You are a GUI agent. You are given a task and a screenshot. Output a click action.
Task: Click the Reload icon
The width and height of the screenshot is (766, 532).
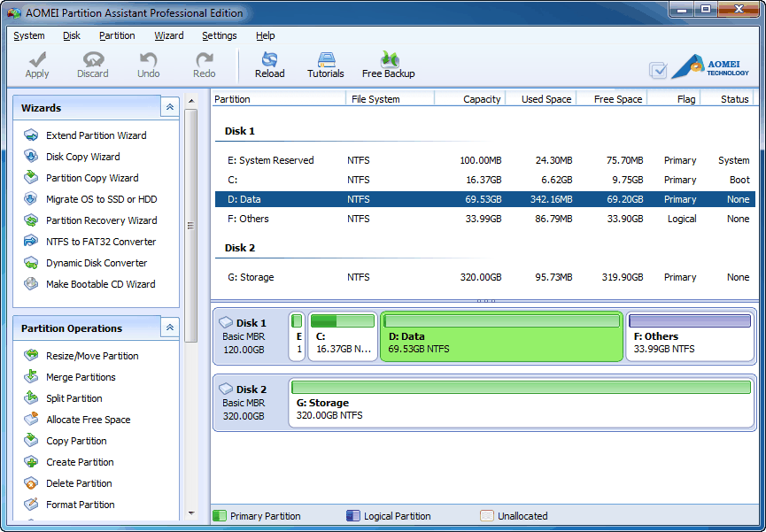[x=269, y=63]
